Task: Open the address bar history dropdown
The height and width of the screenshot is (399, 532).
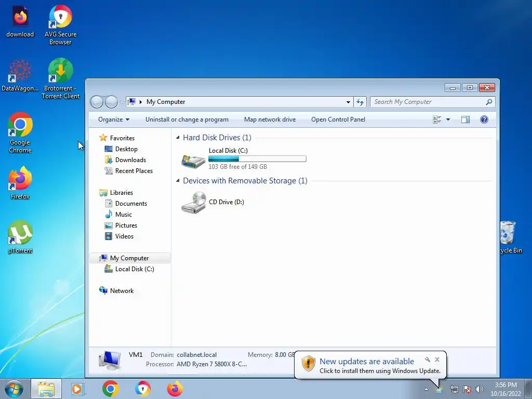Action: tap(348, 102)
